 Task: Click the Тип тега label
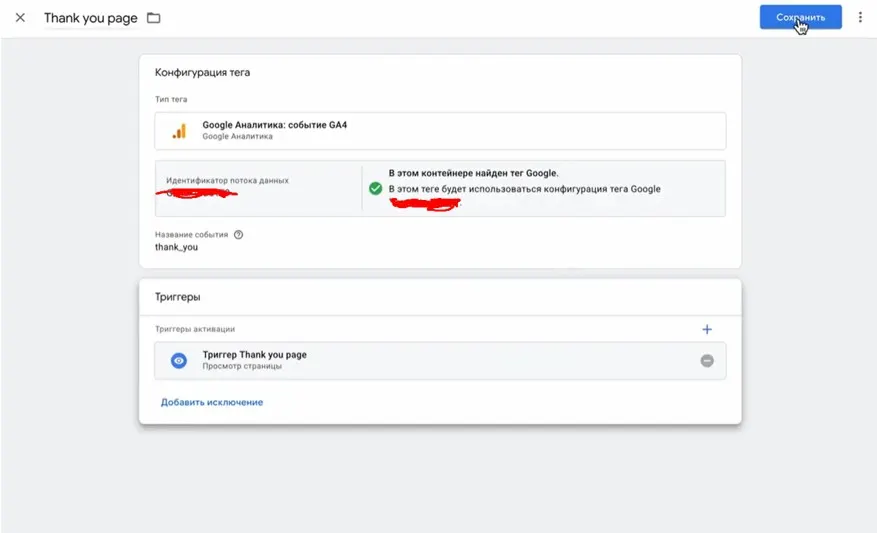[x=171, y=99]
